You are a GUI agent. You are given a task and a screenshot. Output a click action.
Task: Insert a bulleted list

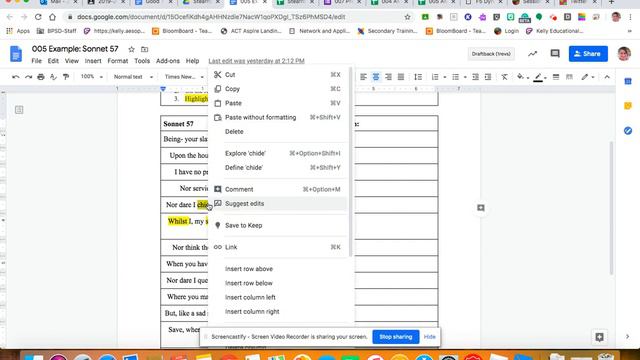456,77
